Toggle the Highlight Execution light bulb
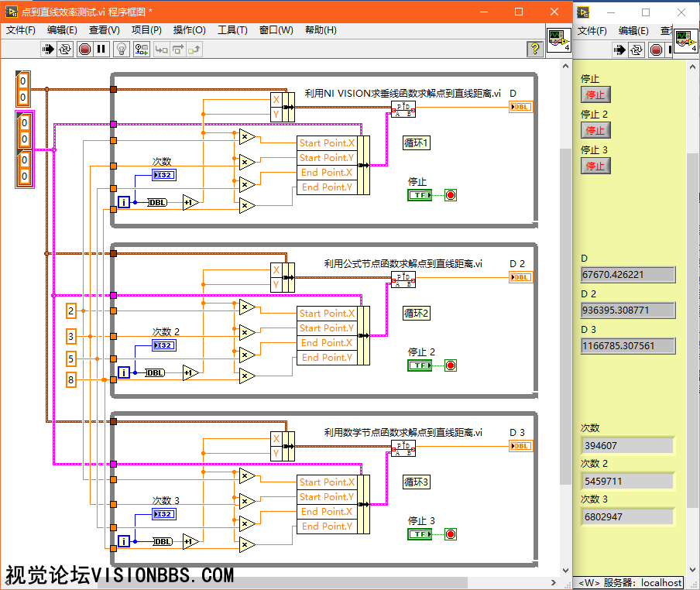 click(x=122, y=49)
